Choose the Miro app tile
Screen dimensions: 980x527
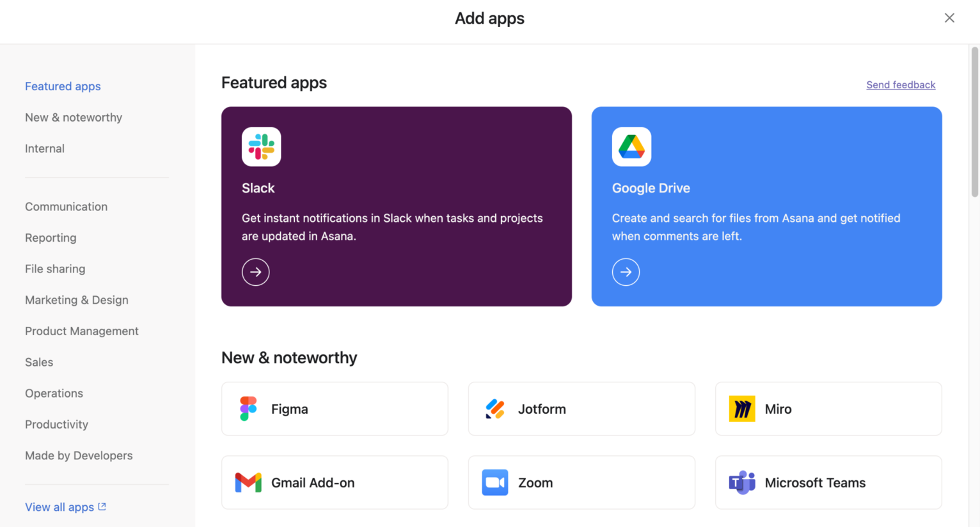[828, 409]
